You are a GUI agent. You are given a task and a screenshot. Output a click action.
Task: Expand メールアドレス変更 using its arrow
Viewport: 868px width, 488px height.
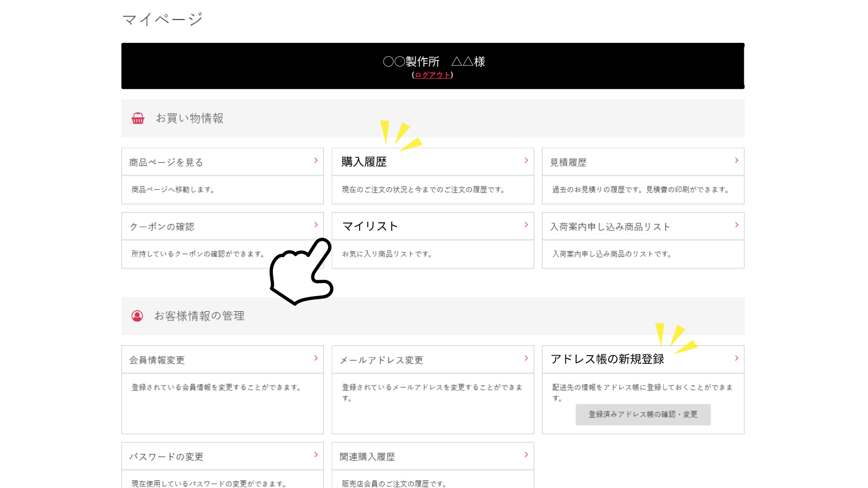[526, 358]
